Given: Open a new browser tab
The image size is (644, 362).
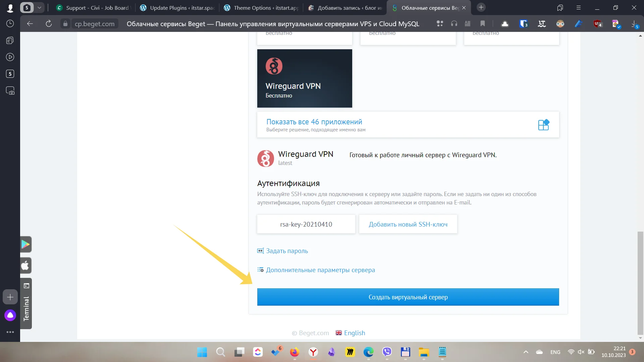Looking at the screenshot, I should coord(481,7).
